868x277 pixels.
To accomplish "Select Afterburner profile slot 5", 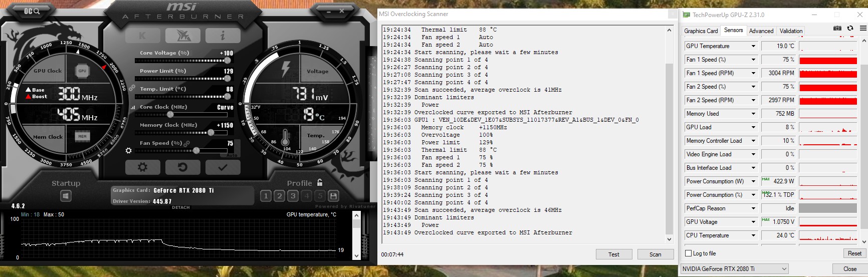I will coord(320,196).
